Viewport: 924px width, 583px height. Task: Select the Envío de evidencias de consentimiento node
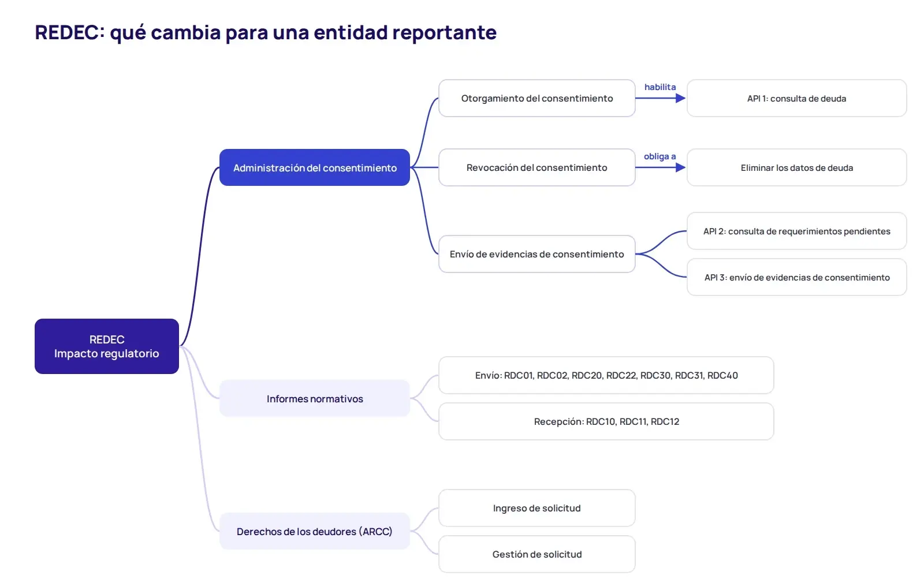pos(537,254)
